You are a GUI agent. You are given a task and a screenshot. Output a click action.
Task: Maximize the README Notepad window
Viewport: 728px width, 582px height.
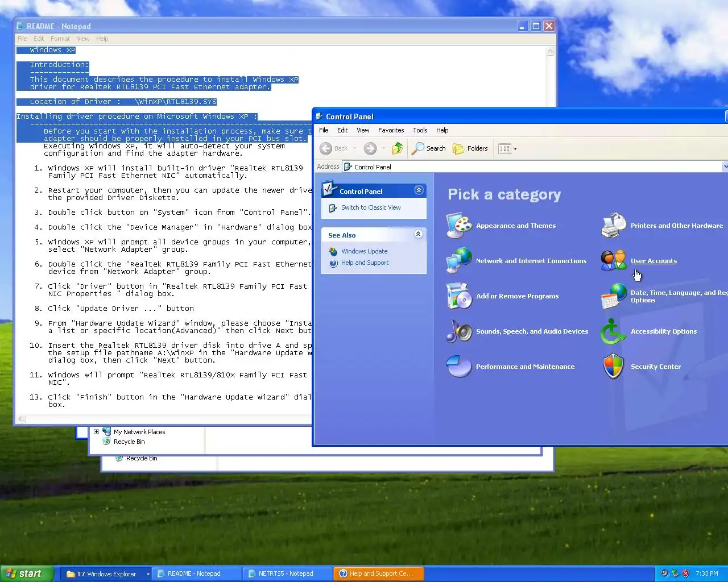[x=536, y=26]
